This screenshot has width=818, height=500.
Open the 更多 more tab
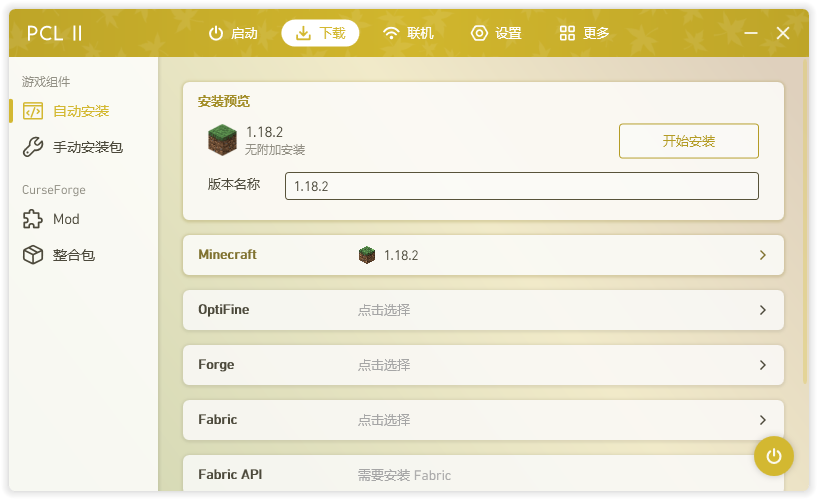click(584, 33)
